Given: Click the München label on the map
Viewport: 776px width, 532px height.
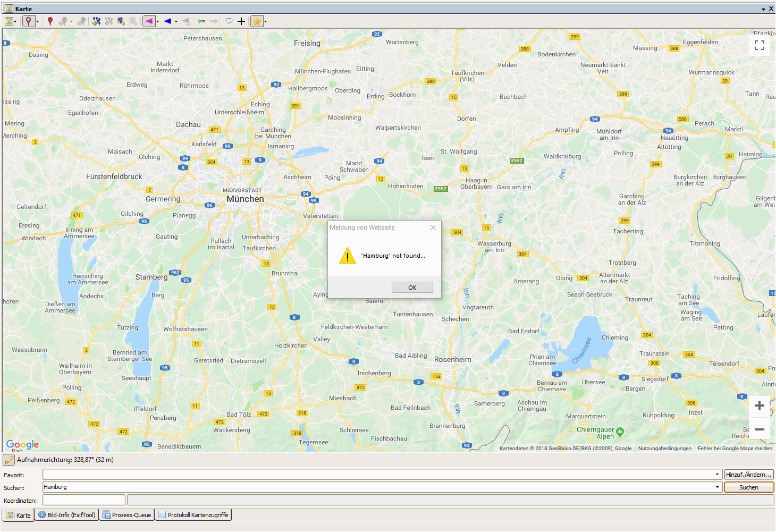Looking at the screenshot, I should (x=245, y=199).
